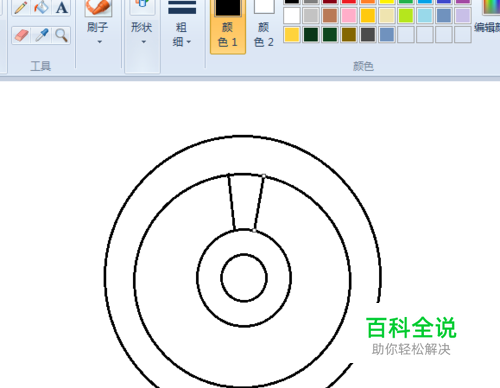This screenshot has width=500, height=388.
Task: Pick the orange palette swatch
Action: pyautogui.click(x=368, y=1)
